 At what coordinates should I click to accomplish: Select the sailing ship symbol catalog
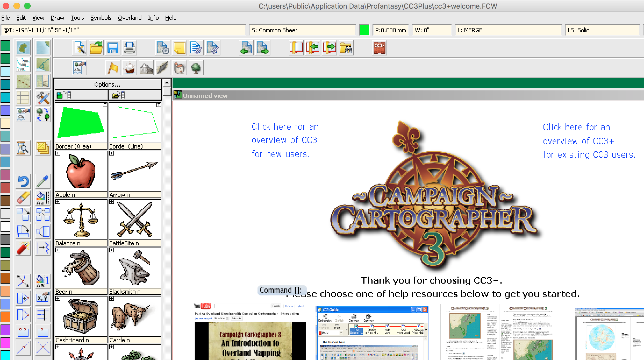point(129,68)
